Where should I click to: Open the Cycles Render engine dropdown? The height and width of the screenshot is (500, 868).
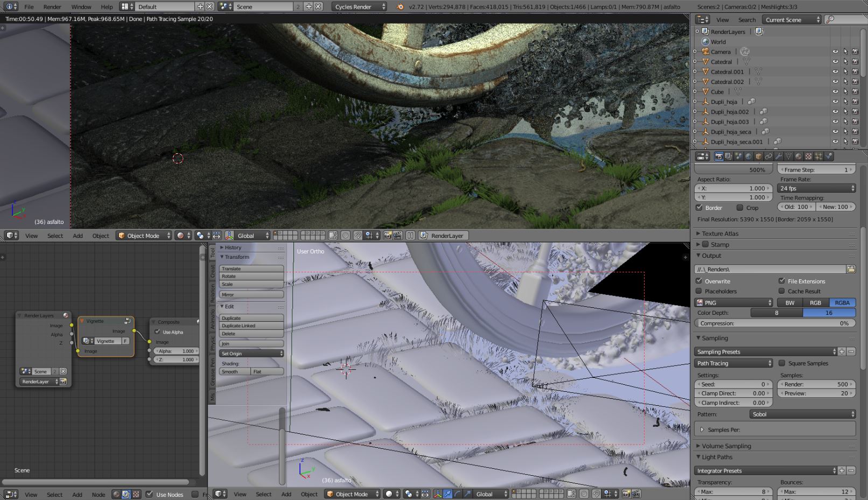click(359, 7)
